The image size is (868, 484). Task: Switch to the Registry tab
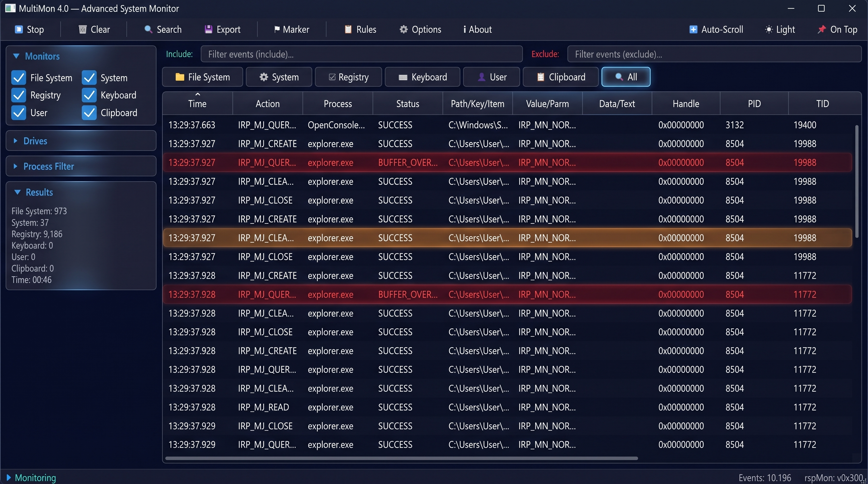tap(349, 77)
